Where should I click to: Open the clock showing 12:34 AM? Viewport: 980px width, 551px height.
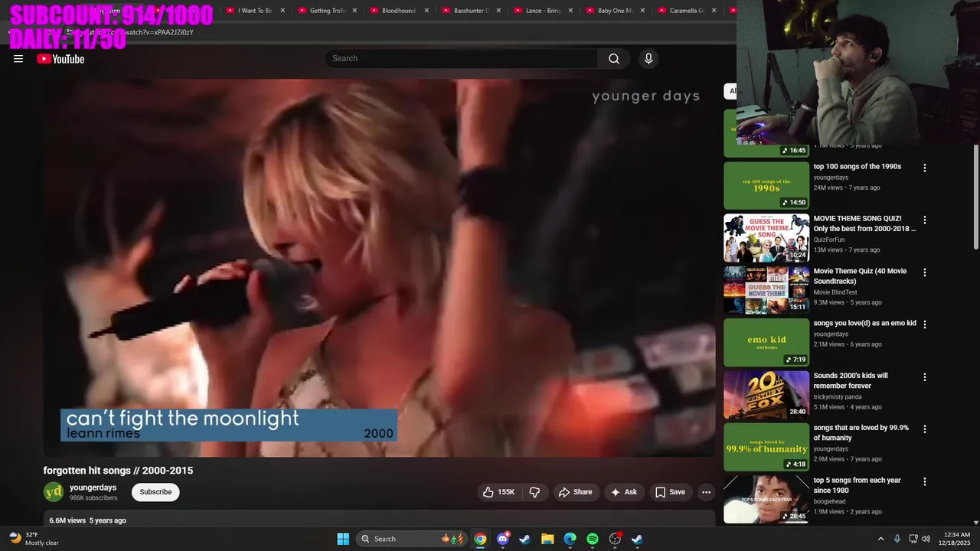point(954,539)
